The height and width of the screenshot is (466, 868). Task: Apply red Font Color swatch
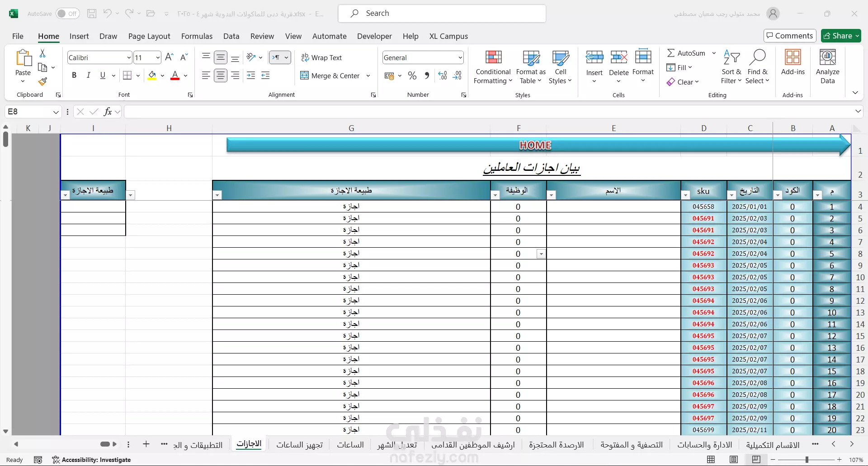tap(175, 75)
